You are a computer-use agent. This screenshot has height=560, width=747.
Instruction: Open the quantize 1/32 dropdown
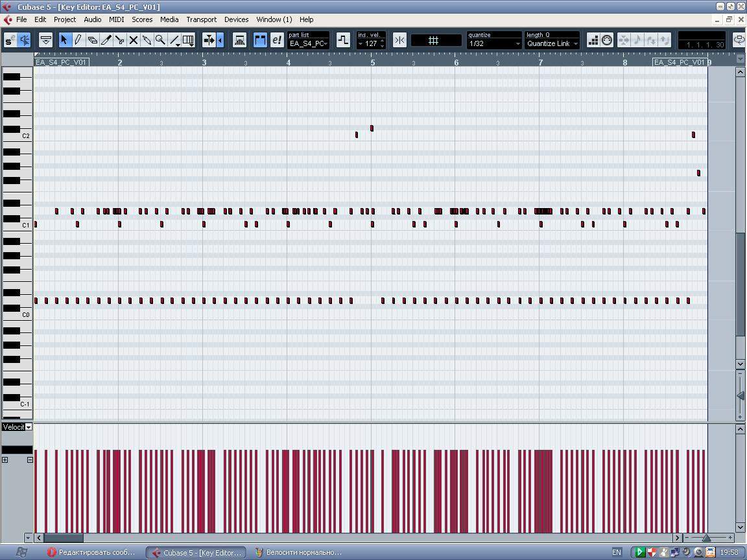pos(494,43)
